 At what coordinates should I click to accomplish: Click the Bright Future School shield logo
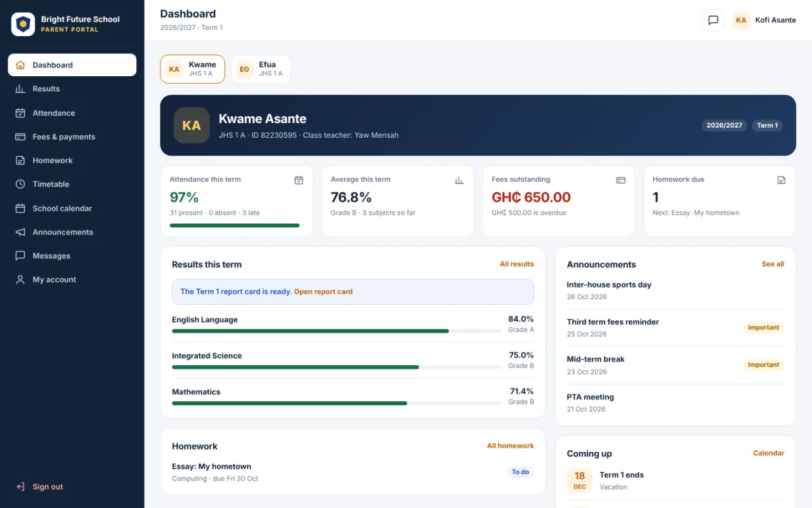23,24
